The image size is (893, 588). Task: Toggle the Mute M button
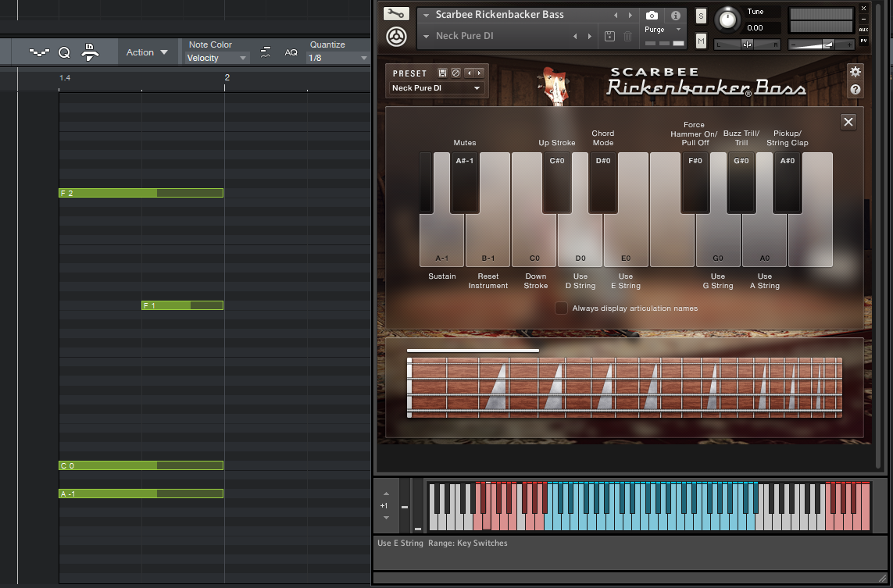point(701,41)
